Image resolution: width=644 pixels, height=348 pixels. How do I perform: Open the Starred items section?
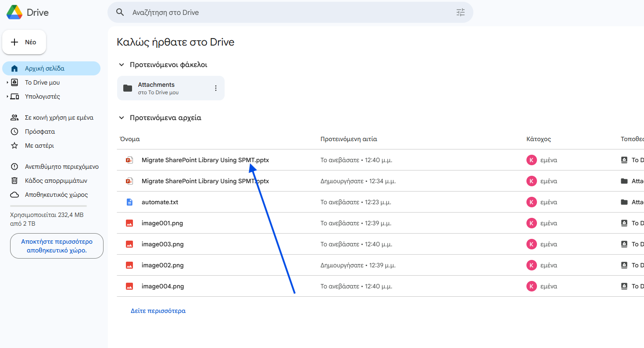(39, 146)
